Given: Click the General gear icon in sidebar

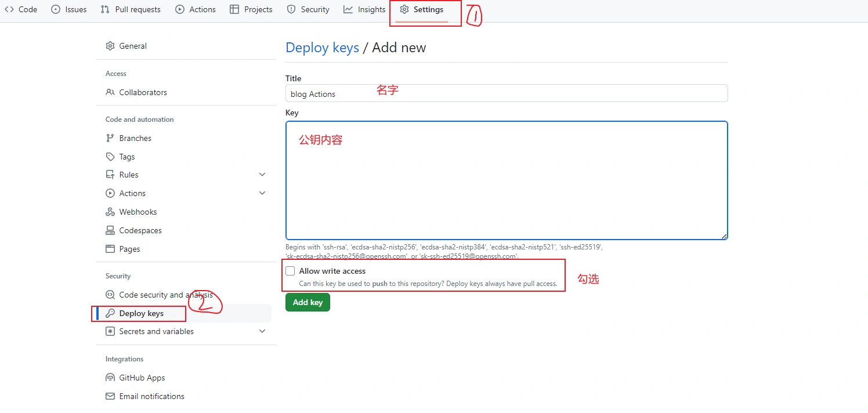Looking at the screenshot, I should [x=110, y=46].
